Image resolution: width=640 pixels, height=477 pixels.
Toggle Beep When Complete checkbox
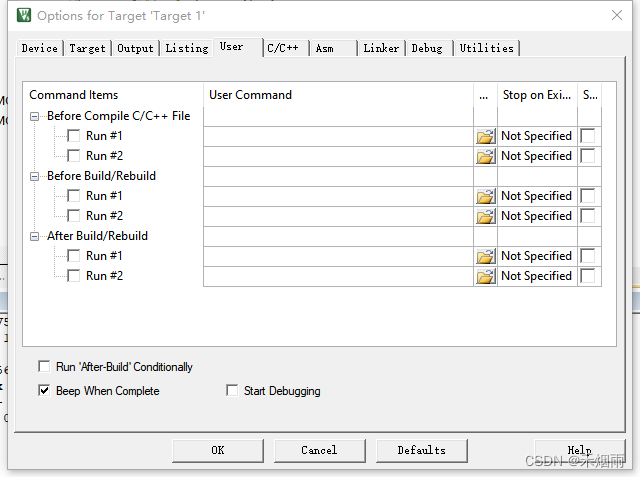click(44, 391)
